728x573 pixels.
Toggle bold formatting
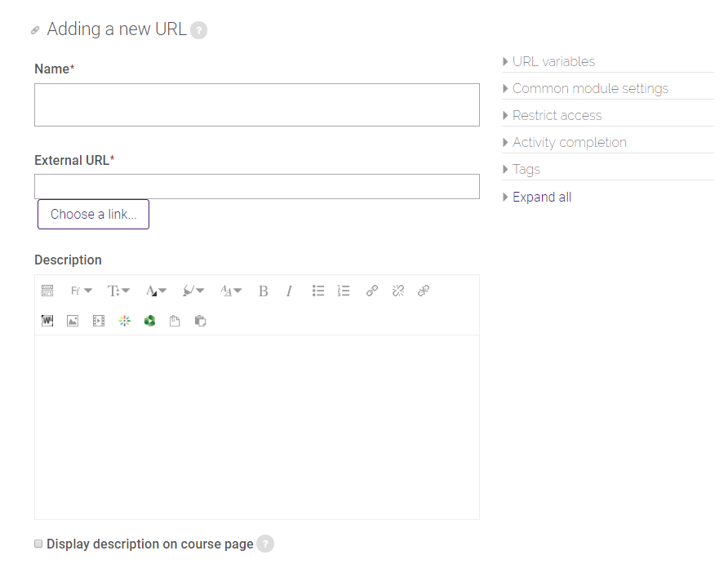pyautogui.click(x=264, y=291)
